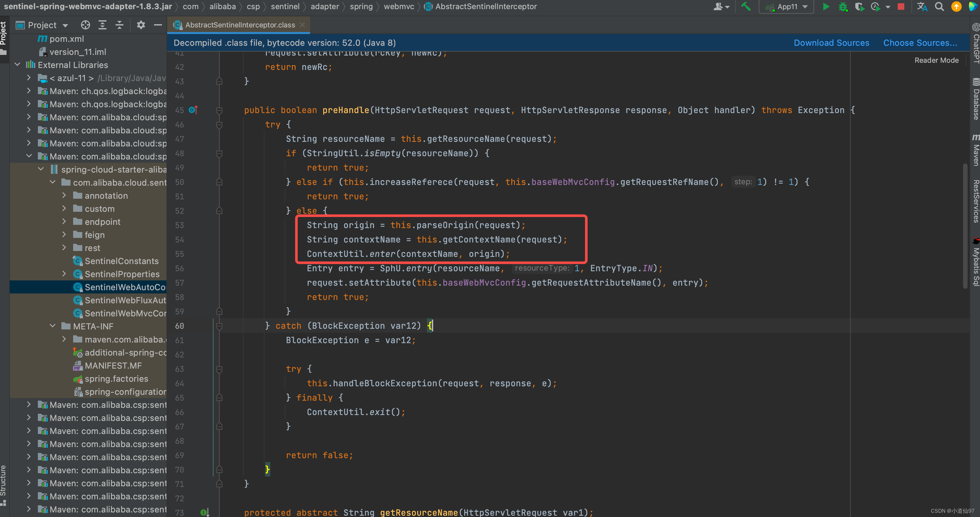Click the Build project hammer icon
The image size is (980, 517).
point(746,8)
